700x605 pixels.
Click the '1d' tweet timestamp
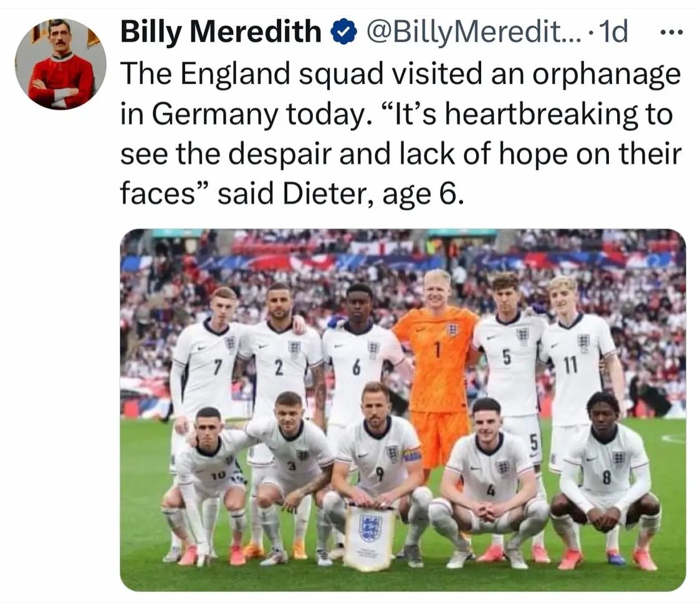coord(611,32)
